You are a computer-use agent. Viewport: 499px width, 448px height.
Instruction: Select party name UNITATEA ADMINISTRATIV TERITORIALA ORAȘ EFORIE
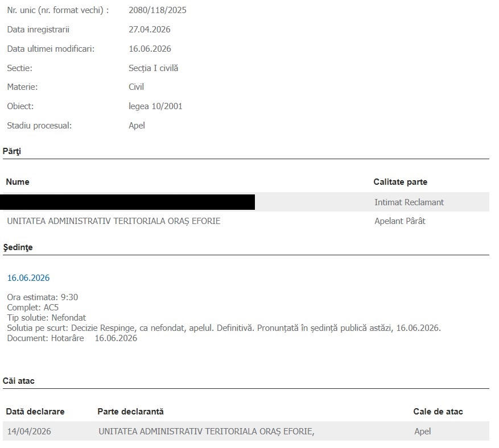tap(114, 221)
